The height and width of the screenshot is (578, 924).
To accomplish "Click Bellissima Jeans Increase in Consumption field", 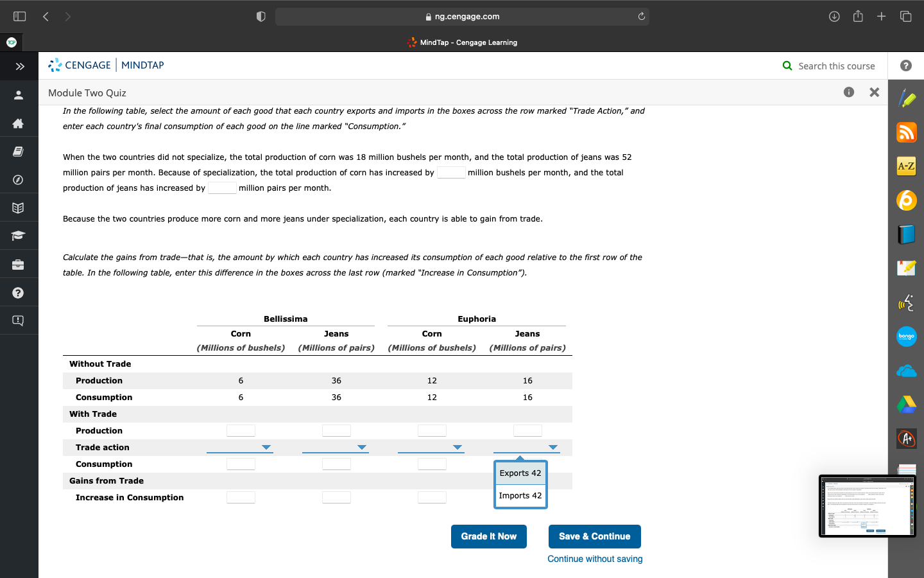I will tap(336, 497).
